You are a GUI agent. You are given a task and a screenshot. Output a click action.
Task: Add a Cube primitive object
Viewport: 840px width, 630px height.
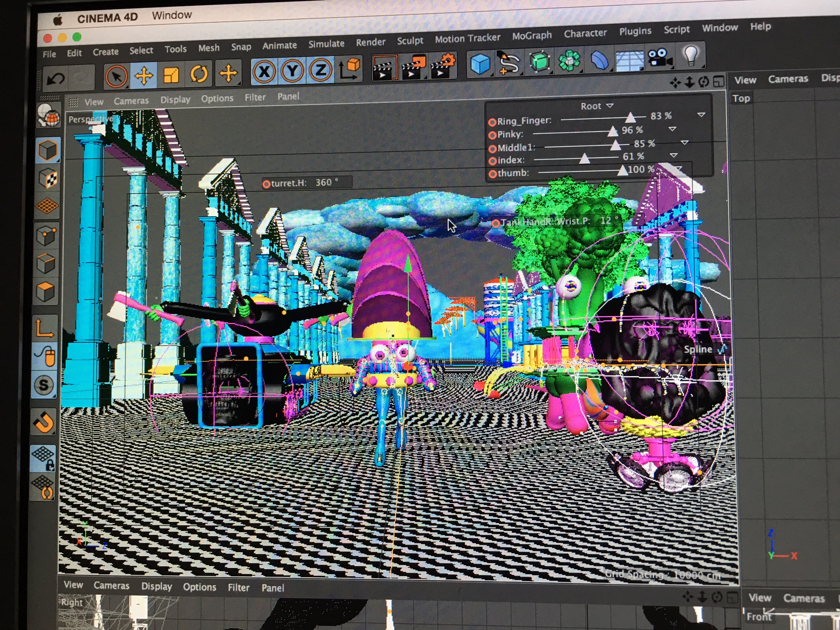480,64
